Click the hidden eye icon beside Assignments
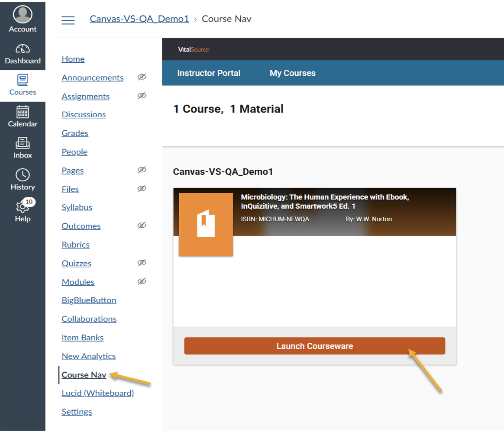 142,96
